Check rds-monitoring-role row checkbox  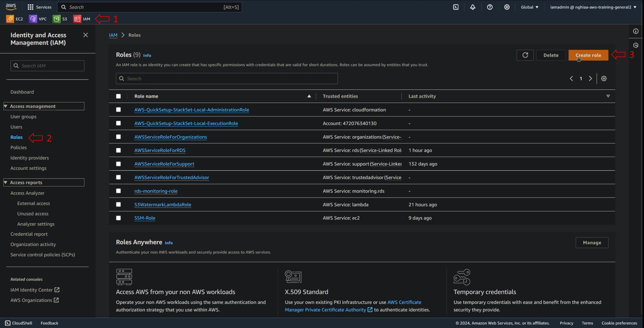click(118, 191)
